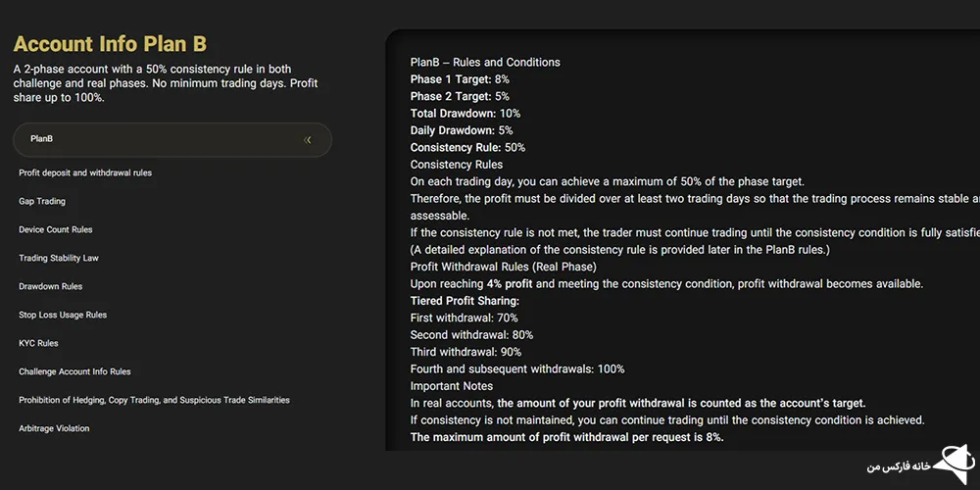Open Device Count Rules

56,229
